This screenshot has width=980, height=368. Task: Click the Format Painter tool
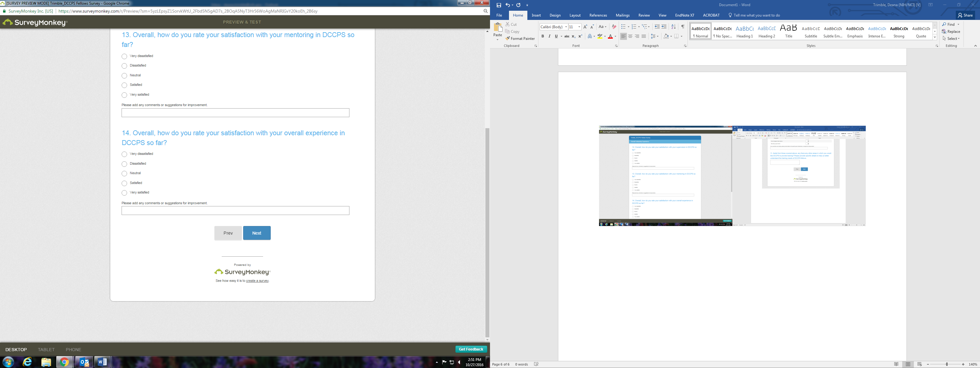[x=520, y=38]
